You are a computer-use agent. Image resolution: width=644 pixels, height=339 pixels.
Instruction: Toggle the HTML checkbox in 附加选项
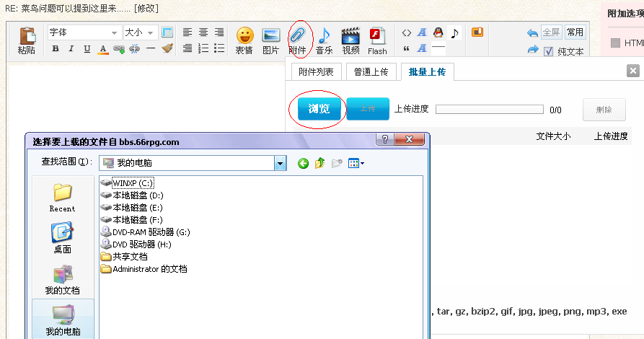(615, 43)
